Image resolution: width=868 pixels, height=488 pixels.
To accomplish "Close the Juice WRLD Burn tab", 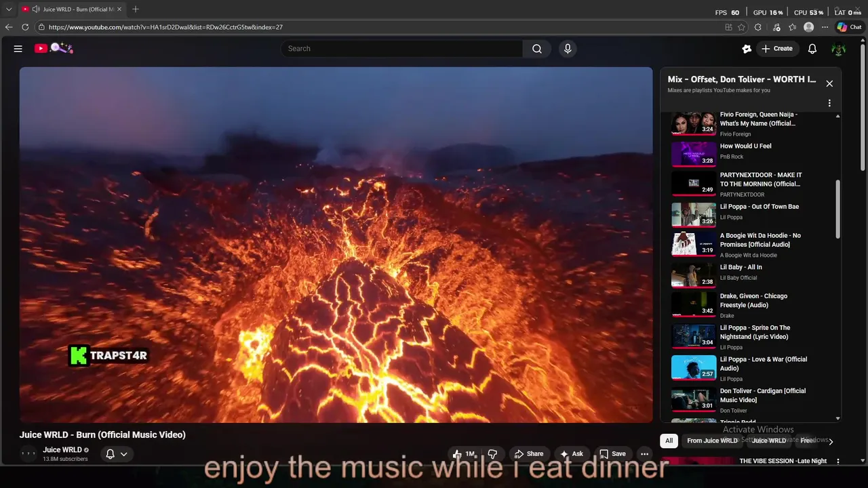I will pyautogui.click(x=121, y=9).
